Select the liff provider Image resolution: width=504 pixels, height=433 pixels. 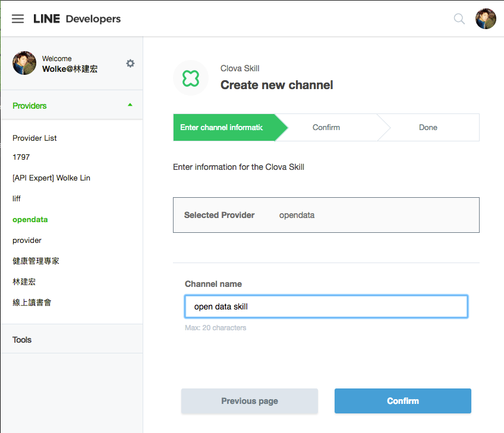coord(17,198)
